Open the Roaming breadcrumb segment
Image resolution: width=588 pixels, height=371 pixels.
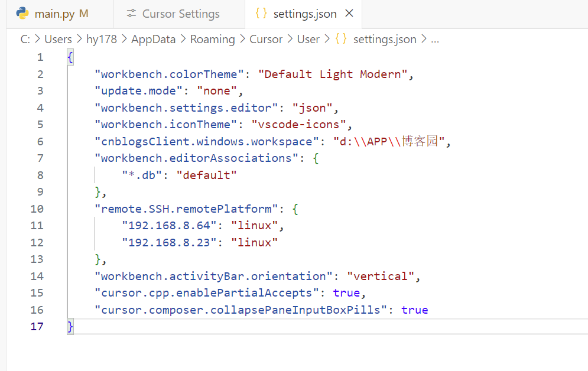pos(212,40)
